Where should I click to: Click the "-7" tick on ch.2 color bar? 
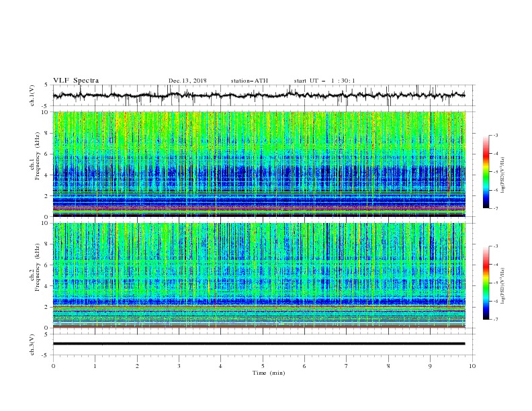496,320
